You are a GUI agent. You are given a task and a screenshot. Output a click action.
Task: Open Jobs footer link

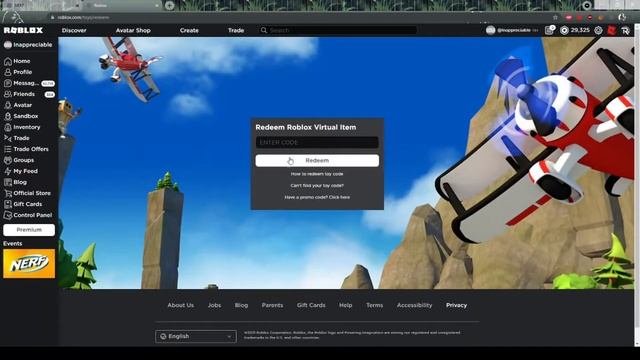(214, 305)
